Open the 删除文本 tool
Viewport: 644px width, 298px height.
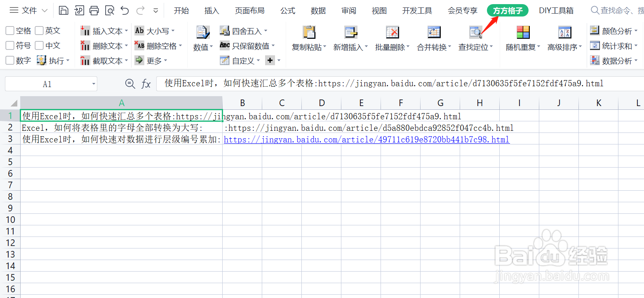(104, 46)
